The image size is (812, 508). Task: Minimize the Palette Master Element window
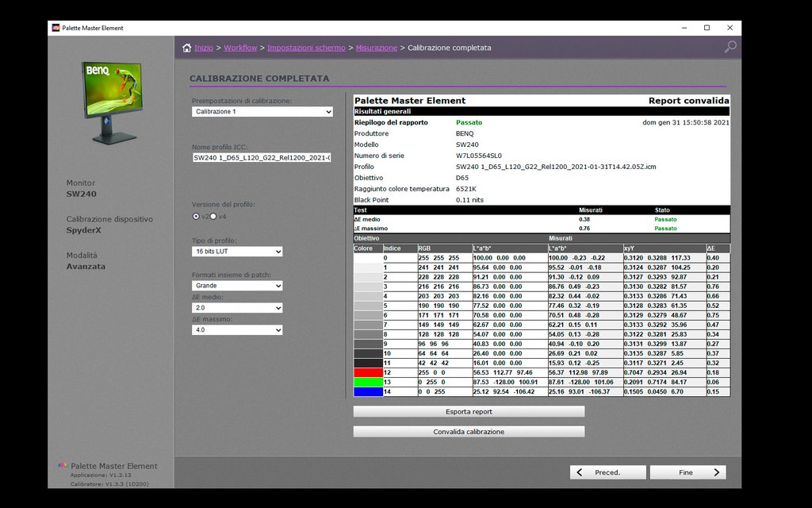[x=684, y=28]
